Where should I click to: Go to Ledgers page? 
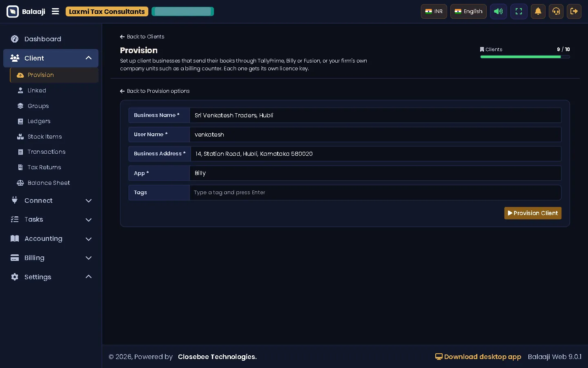(x=54, y=121)
